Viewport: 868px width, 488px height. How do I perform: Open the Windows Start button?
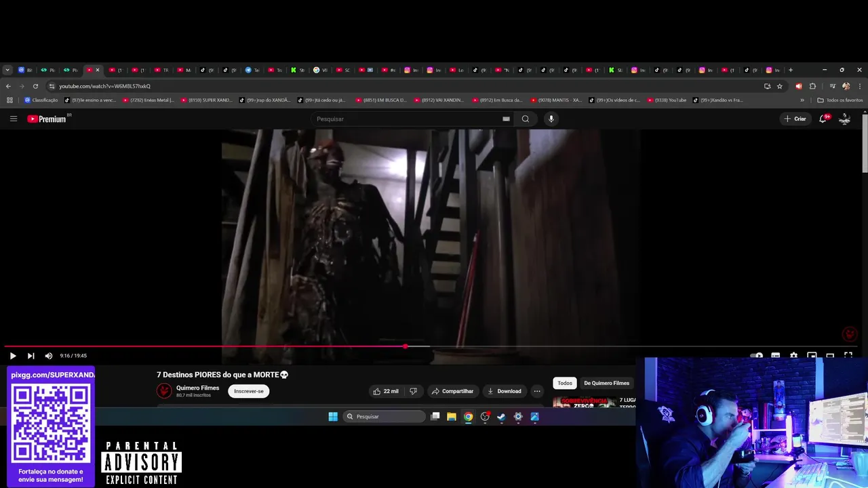pos(333,416)
